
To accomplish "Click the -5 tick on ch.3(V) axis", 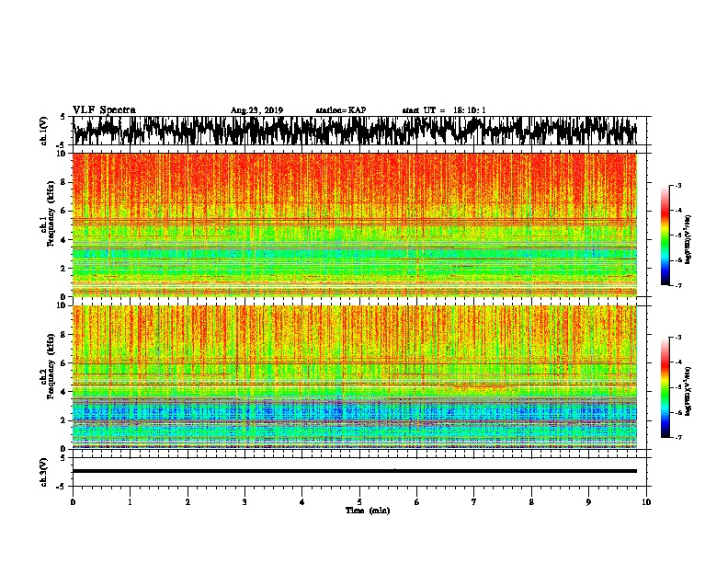I will (x=63, y=487).
